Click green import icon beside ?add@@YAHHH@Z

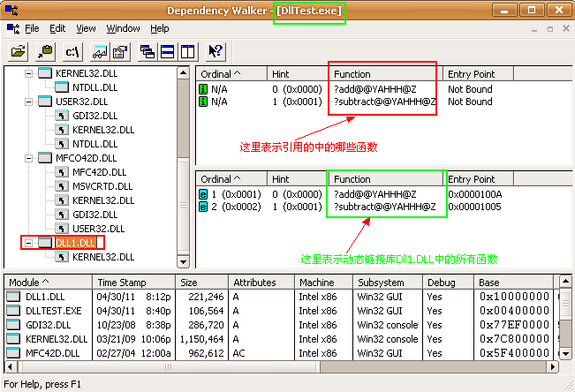(203, 89)
